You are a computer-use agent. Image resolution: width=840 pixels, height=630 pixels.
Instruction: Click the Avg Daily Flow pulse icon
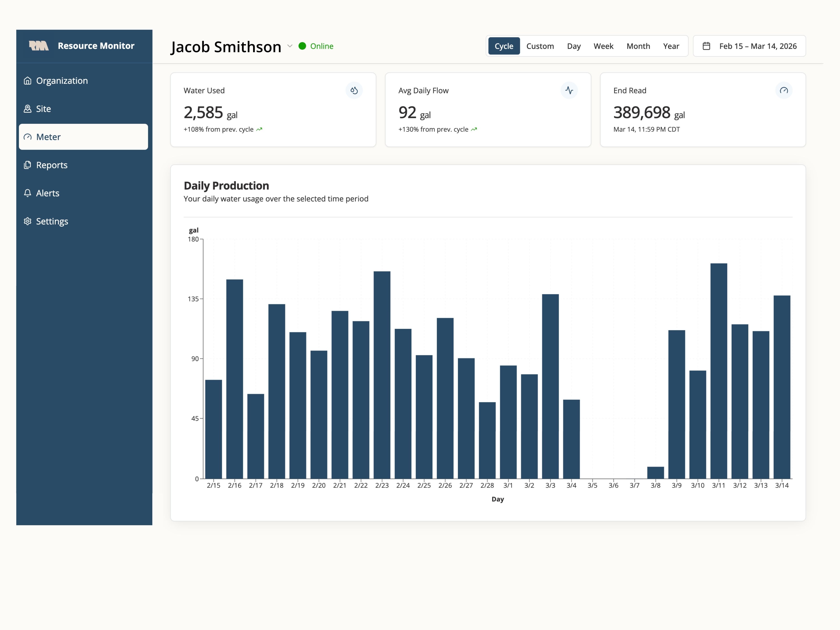(x=569, y=90)
